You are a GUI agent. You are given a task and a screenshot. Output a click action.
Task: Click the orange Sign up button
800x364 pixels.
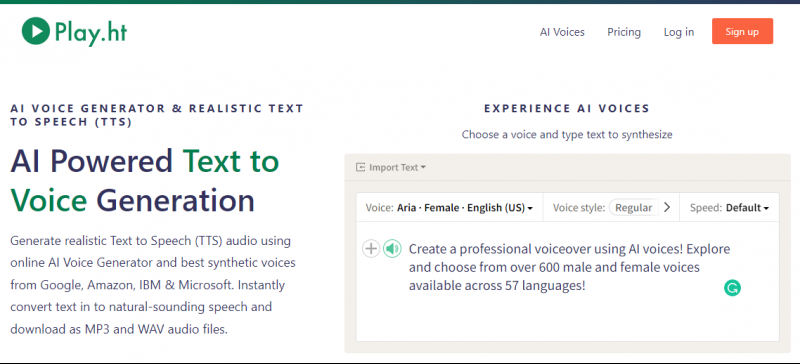pyautogui.click(x=742, y=31)
